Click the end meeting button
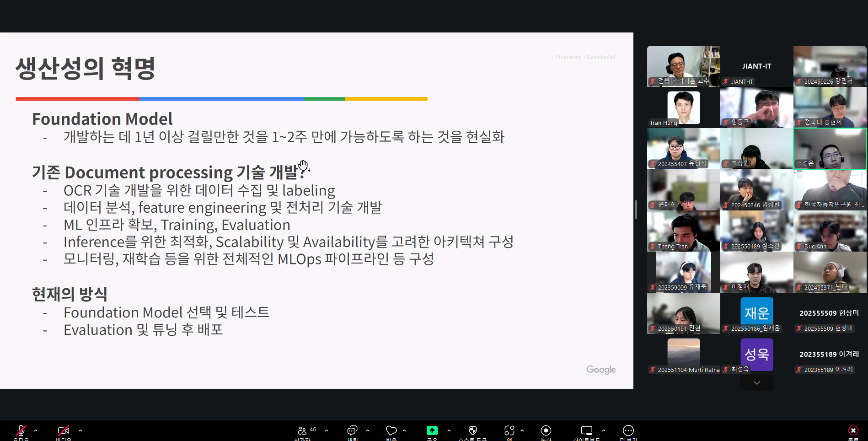The width and height of the screenshot is (868, 441). [853, 430]
